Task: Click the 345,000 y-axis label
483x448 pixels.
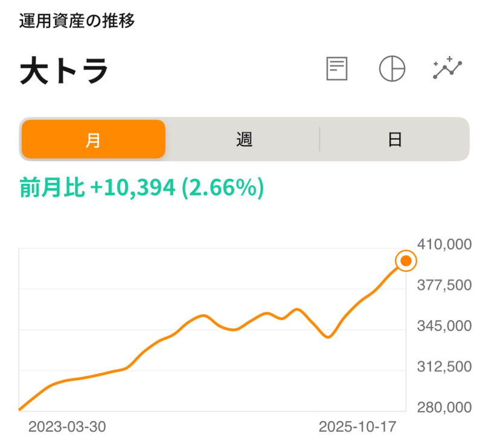Action: [444, 327]
